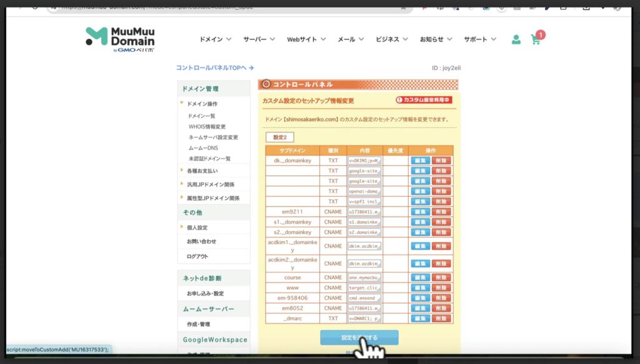This screenshot has width=640, height=364.
Task: Click the content field of the dk._domainkey row
Action: tap(365, 160)
